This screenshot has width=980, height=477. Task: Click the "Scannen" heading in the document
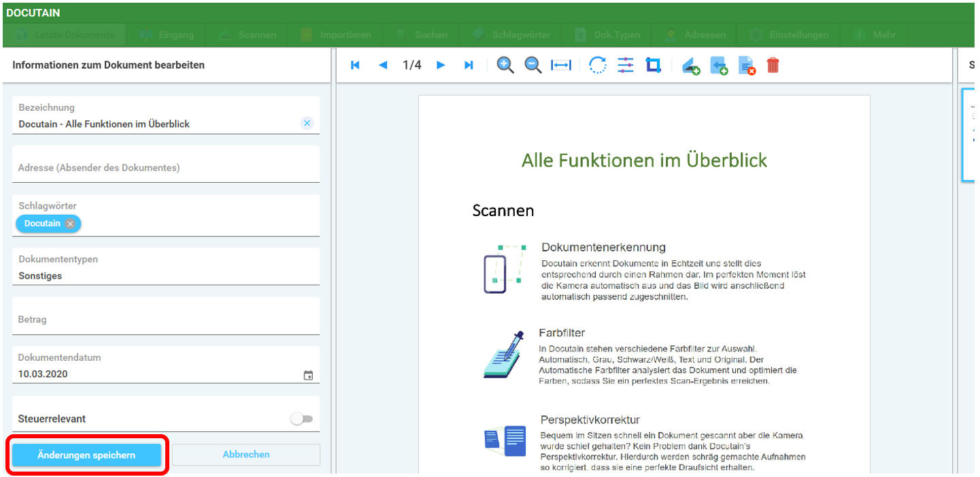503,211
